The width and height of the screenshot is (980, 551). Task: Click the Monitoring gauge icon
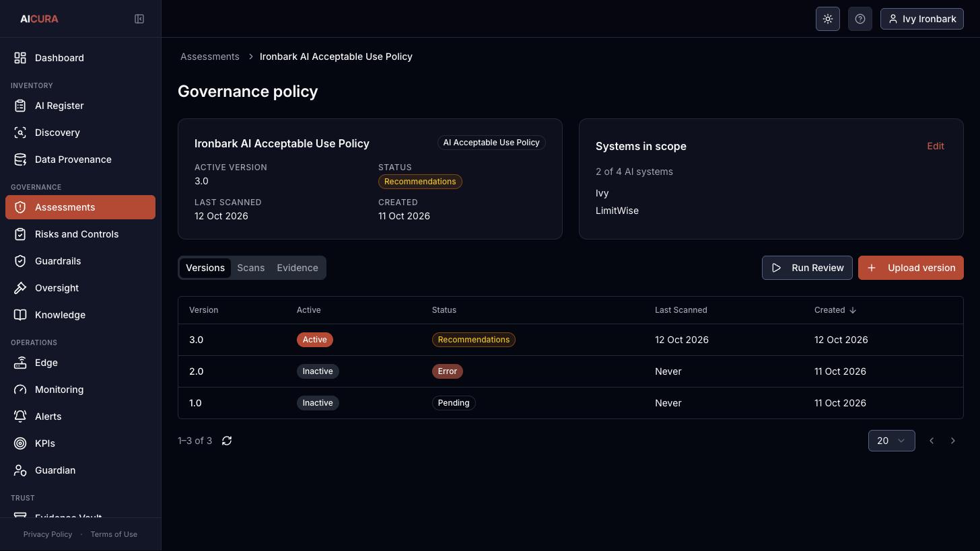(20, 390)
